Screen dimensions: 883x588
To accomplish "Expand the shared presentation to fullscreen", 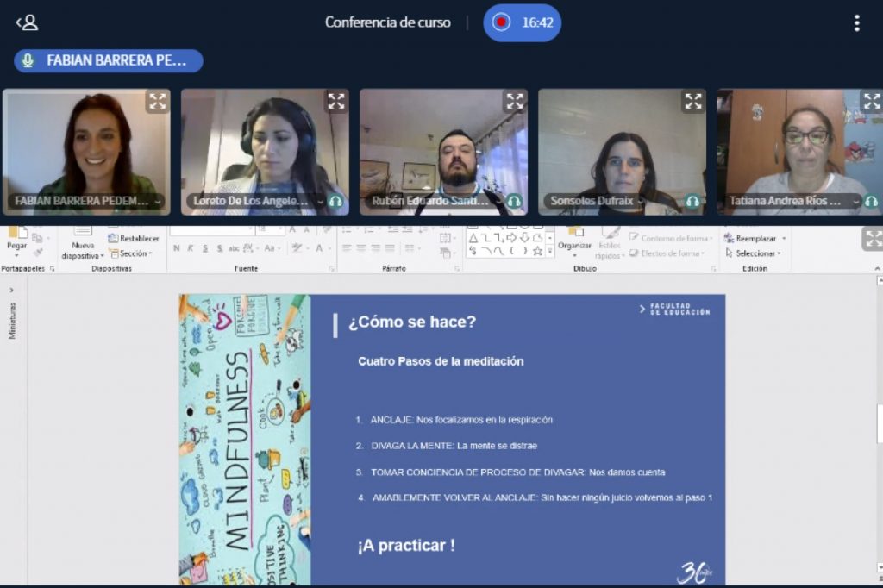I will (874, 239).
